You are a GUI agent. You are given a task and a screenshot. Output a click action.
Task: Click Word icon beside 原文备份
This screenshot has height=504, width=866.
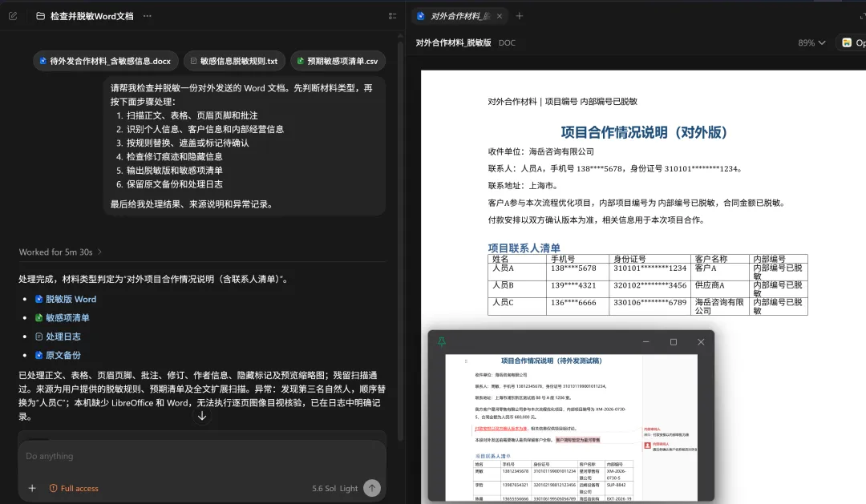(38, 355)
